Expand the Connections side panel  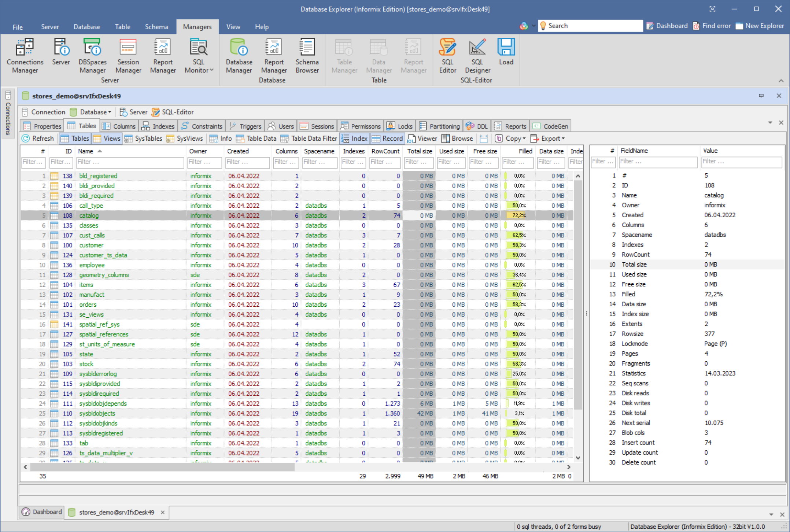[8, 113]
